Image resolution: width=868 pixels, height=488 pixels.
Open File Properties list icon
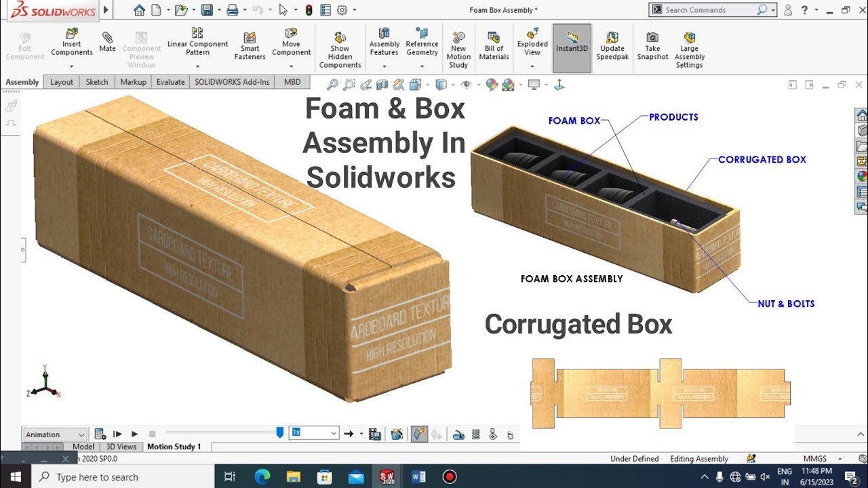pyautogui.click(x=325, y=10)
